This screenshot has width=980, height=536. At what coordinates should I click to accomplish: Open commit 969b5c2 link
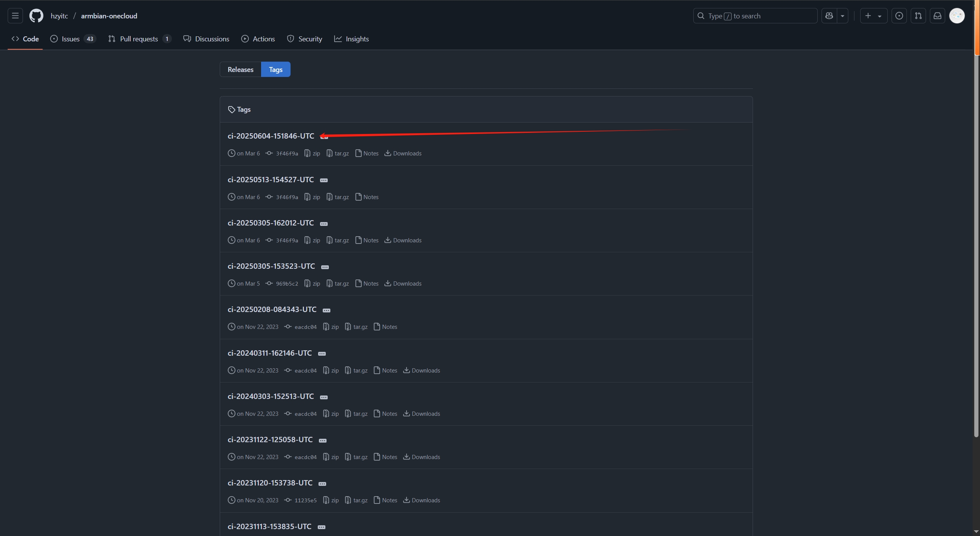282,283
